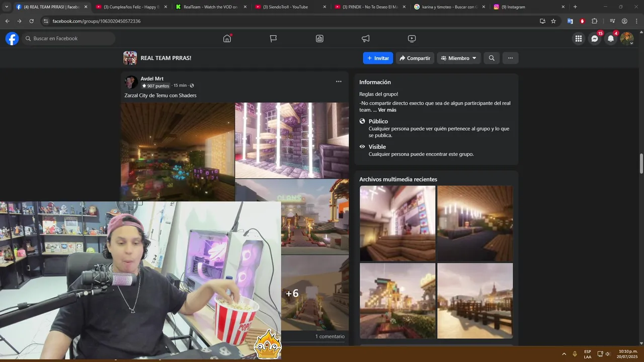
Task: Show hidden system tray icons
Action: 563,354
